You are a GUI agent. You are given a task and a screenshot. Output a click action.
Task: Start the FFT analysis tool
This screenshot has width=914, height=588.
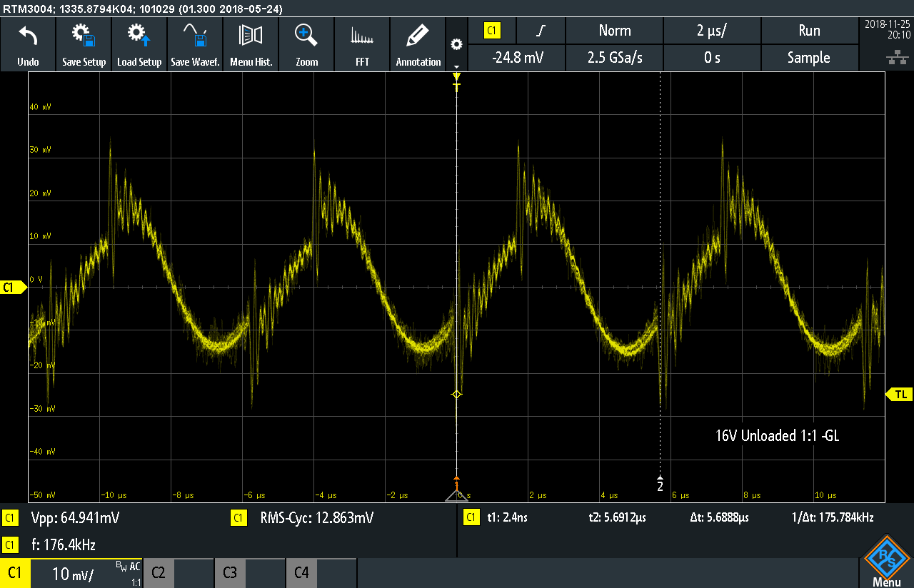362,36
